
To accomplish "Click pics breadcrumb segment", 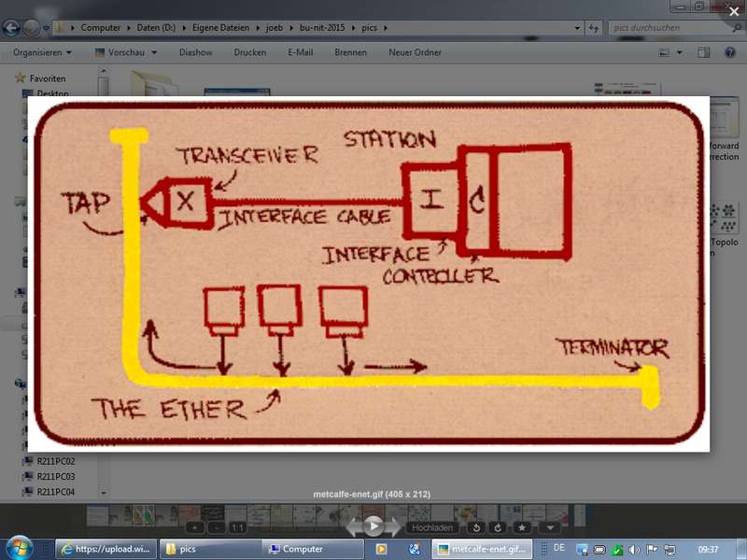I will [x=369, y=28].
